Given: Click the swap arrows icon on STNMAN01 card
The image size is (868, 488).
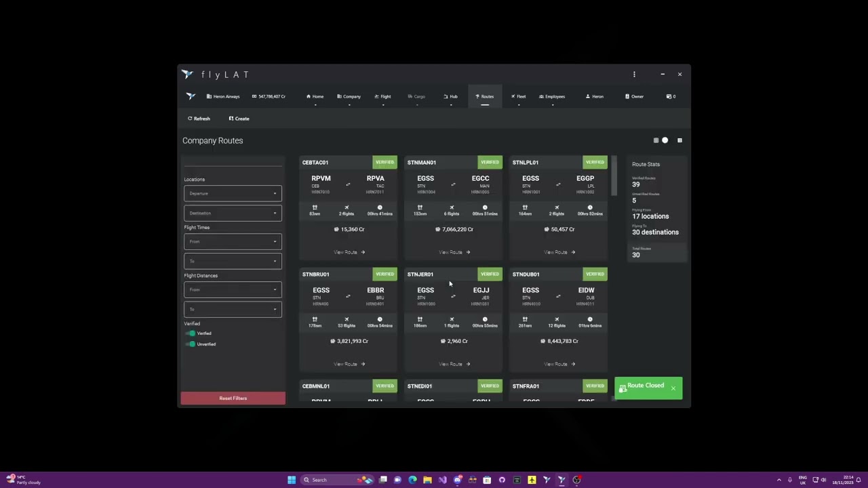Looking at the screenshot, I should [x=453, y=184].
